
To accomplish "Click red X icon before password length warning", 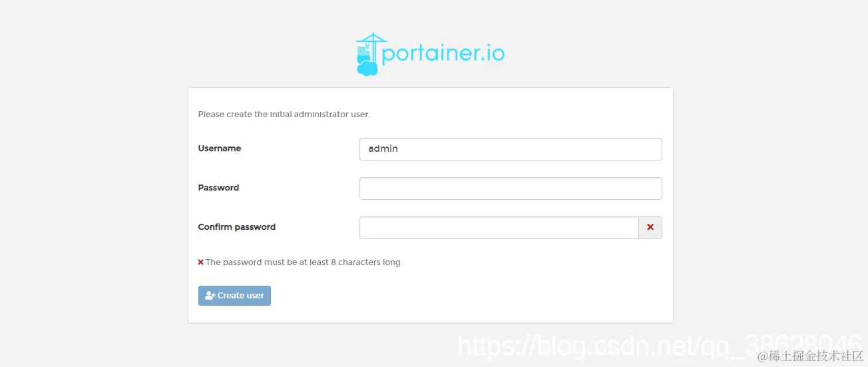I will 201,262.
